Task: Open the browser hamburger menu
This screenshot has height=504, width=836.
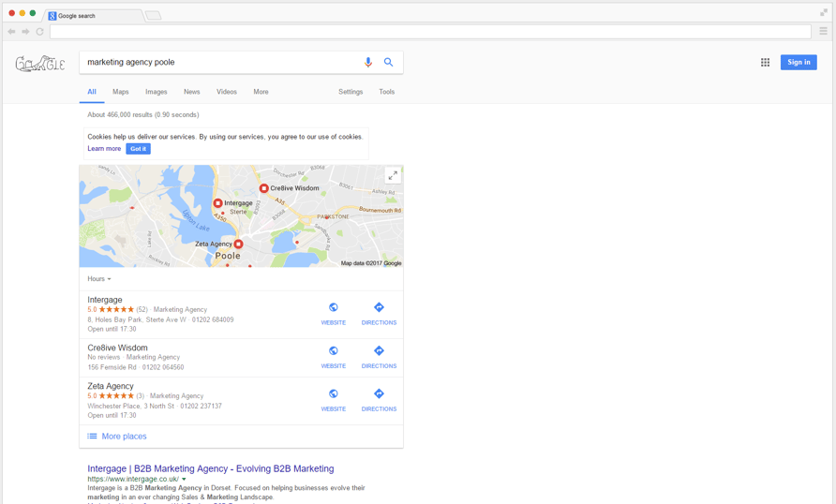Action: coord(823,32)
